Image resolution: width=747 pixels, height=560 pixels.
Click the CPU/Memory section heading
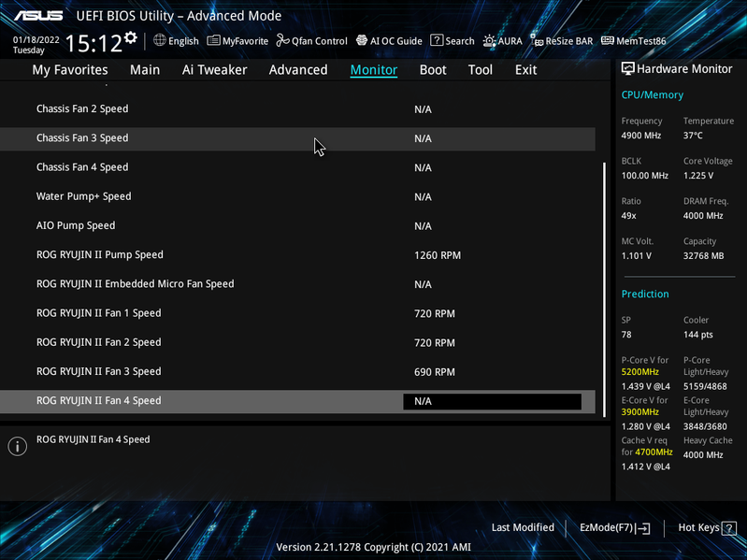tap(653, 95)
